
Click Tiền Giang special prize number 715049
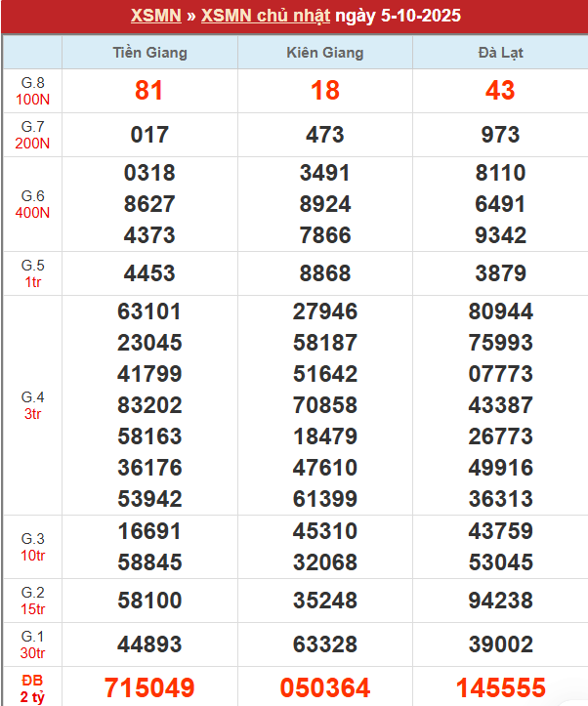point(149,687)
